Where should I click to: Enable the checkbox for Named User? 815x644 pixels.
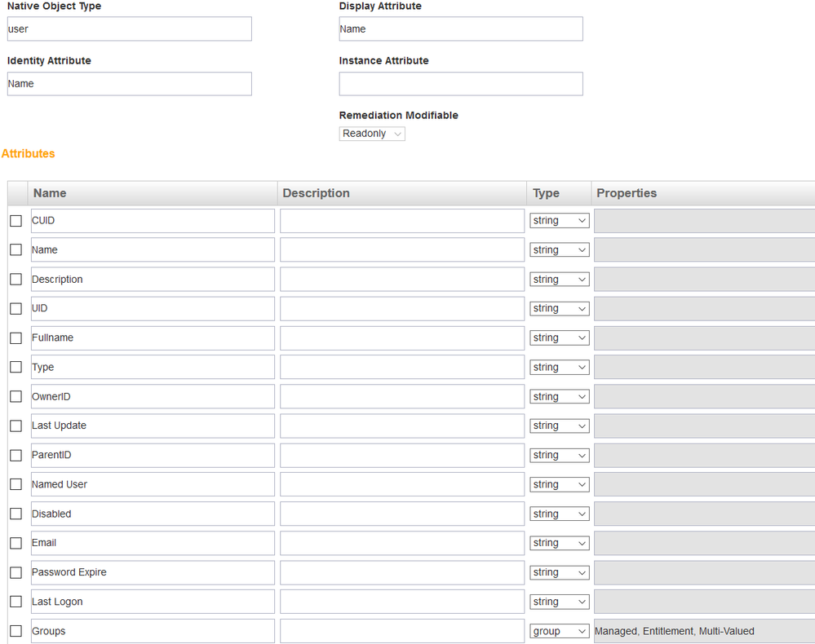coord(16,484)
